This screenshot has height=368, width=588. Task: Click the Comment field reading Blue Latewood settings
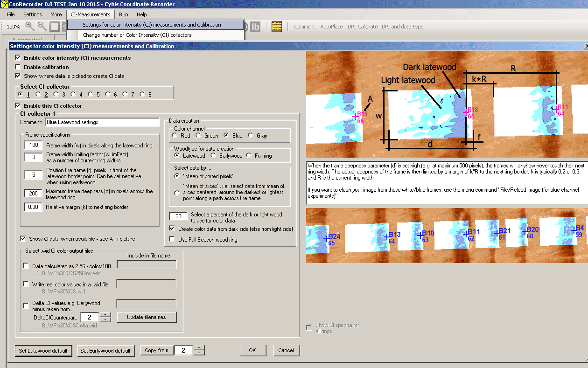pyautogui.click(x=103, y=122)
